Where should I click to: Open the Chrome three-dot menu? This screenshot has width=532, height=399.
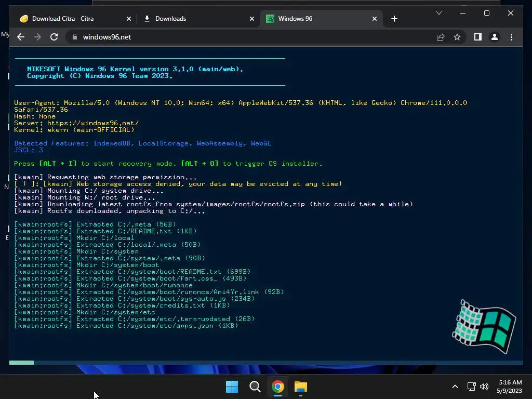(x=511, y=37)
